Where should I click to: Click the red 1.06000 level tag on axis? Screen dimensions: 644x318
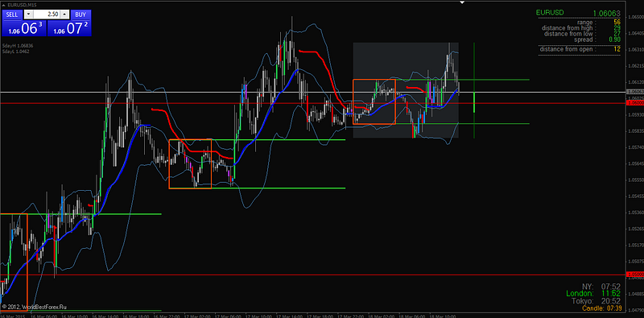point(634,103)
